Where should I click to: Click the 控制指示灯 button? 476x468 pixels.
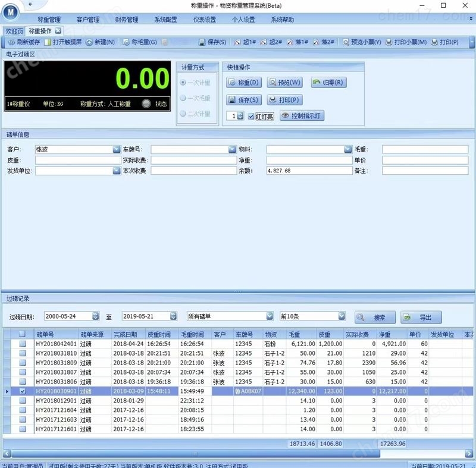click(x=302, y=116)
